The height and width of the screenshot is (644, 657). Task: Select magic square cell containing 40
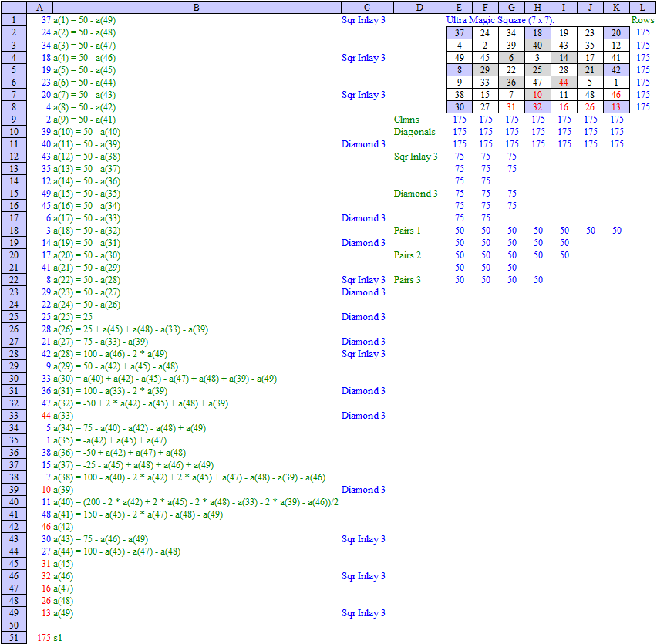coord(537,46)
